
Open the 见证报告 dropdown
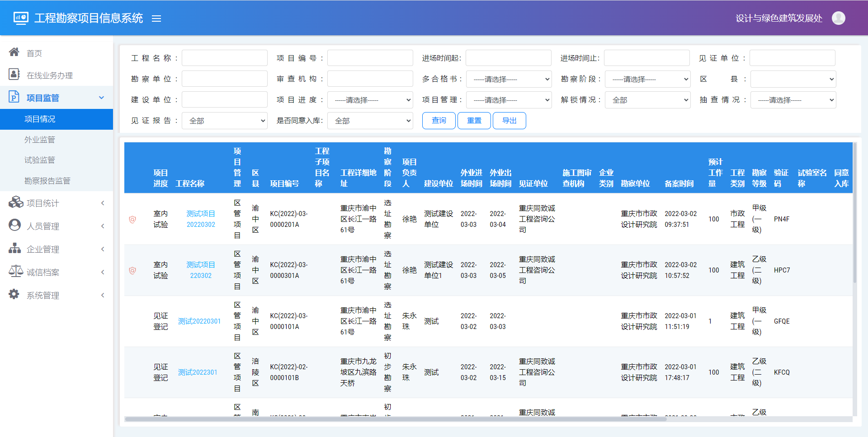point(224,121)
